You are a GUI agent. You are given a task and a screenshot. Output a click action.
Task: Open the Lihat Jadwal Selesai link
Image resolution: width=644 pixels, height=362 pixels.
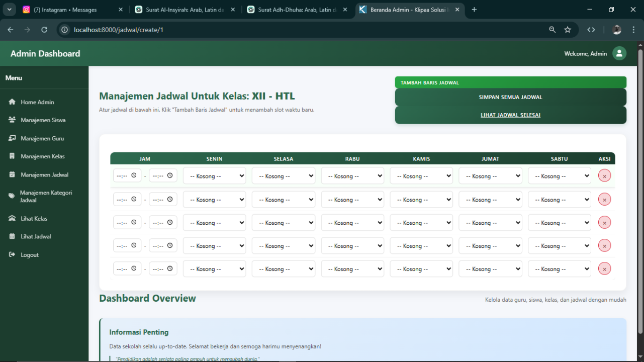tap(510, 115)
